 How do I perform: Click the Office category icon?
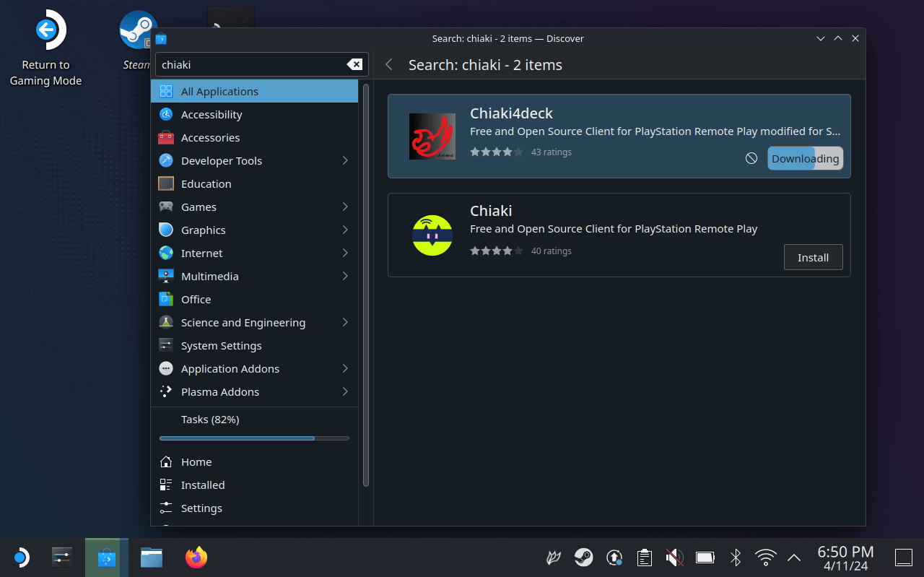(x=166, y=300)
